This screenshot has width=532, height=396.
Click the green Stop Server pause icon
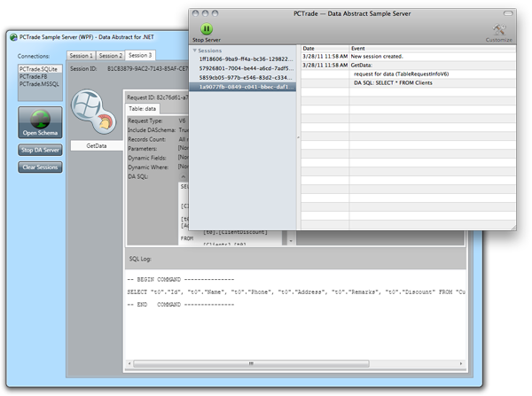(x=207, y=29)
